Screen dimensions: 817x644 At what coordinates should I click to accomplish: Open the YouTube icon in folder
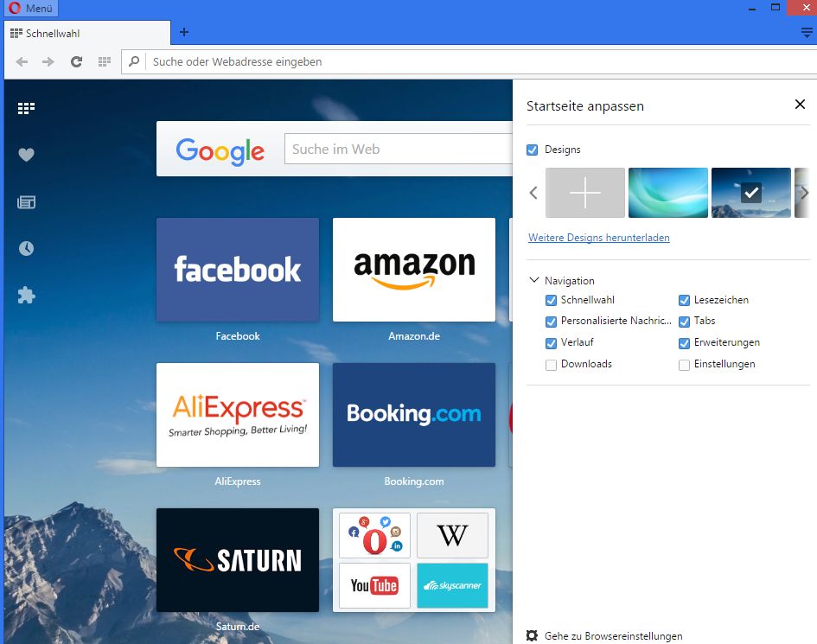click(x=374, y=585)
